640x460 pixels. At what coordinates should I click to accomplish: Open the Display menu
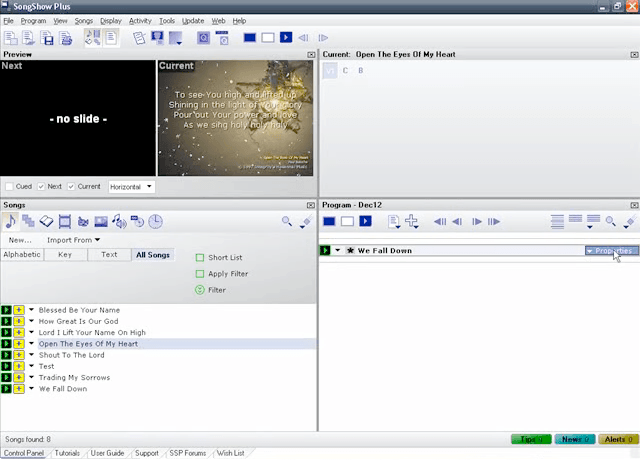pos(111,21)
